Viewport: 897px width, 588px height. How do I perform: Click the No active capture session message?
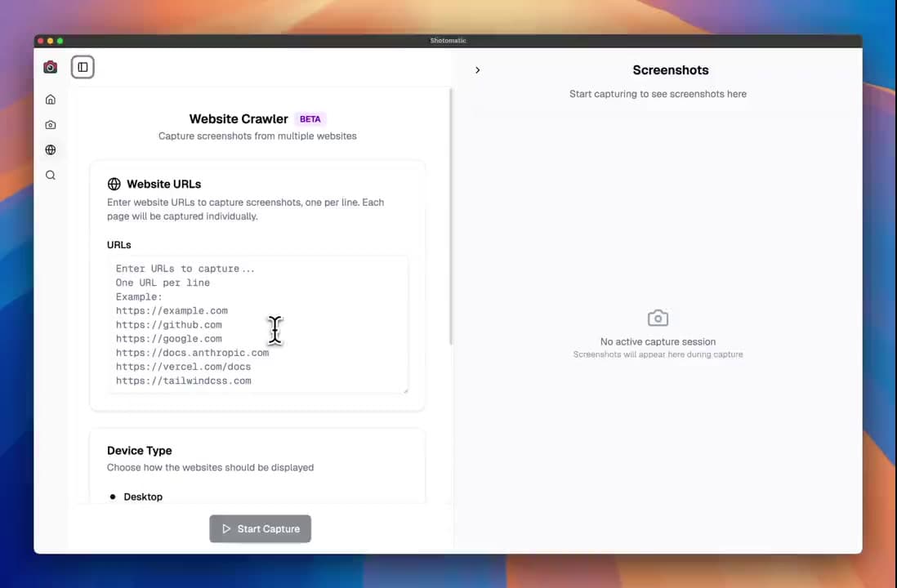tap(658, 341)
